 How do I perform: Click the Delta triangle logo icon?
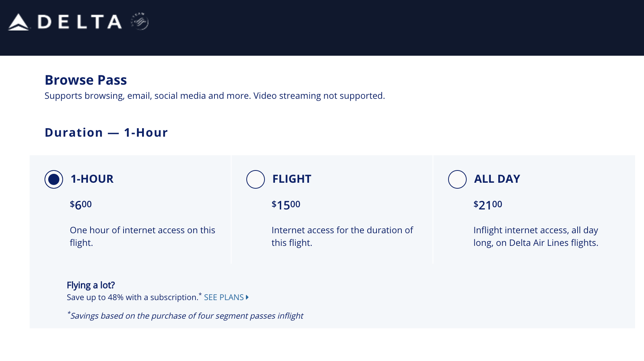click(19, 22)
